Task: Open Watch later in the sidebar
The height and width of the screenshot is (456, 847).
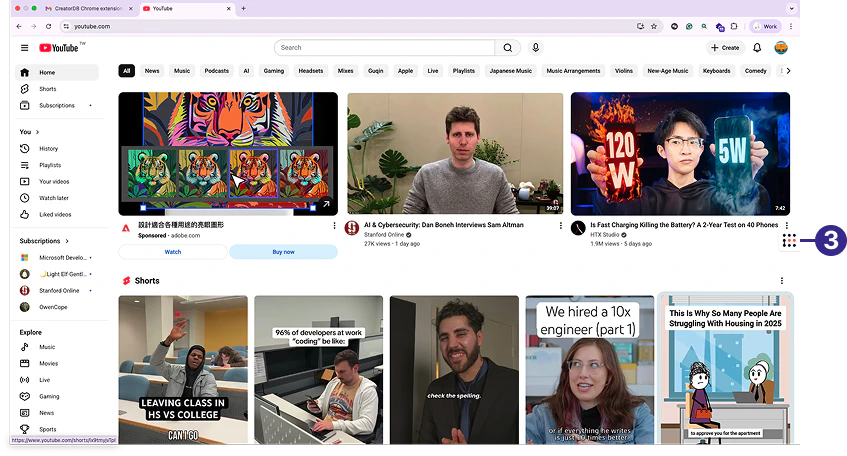Action: point(56,198)
